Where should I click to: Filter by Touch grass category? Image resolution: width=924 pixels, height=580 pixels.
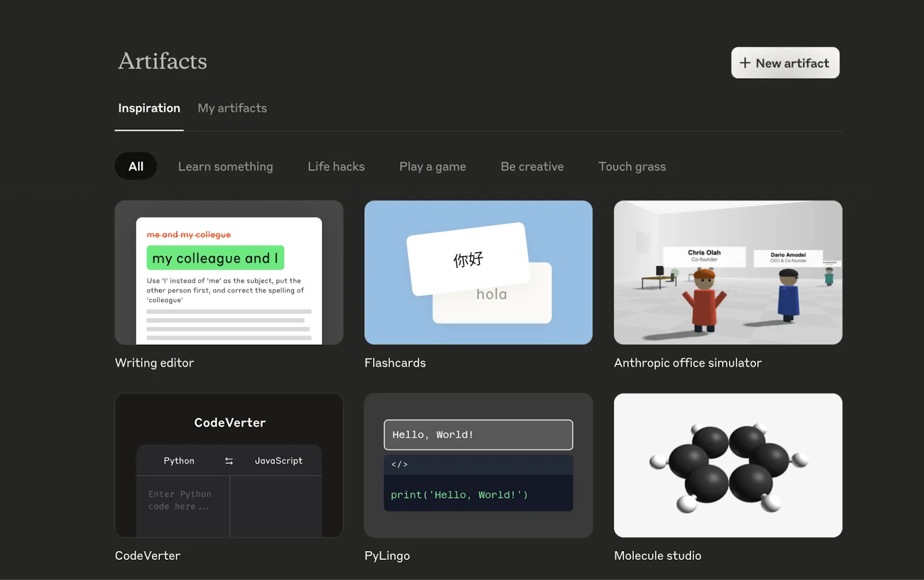tap(632, 167)
